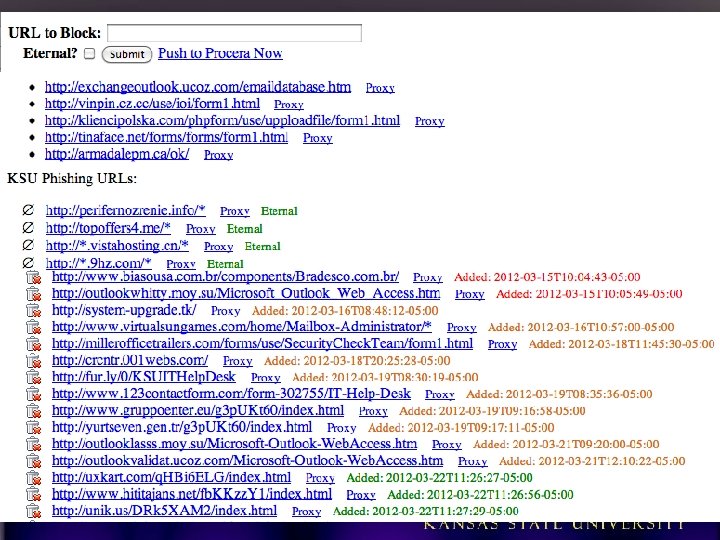Click the delete icon for 123contactform.com
Viewport: 720px width, 540px height.
tap(34, 394)
